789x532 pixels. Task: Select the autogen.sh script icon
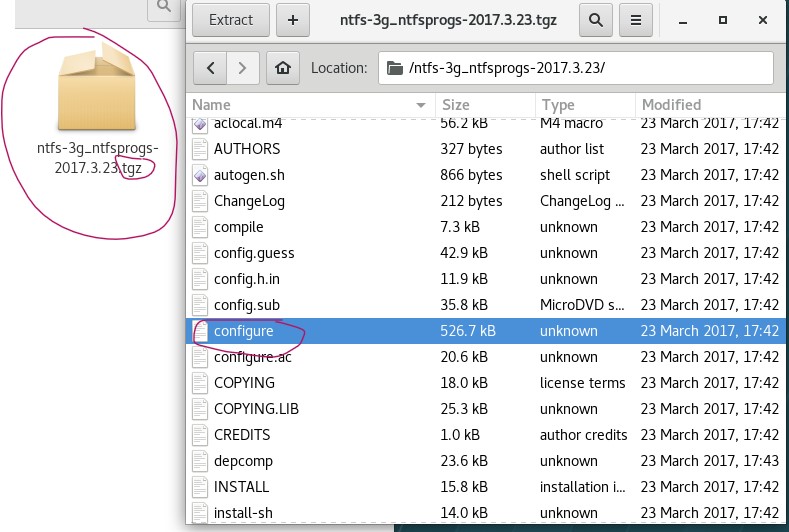point(200,175)
